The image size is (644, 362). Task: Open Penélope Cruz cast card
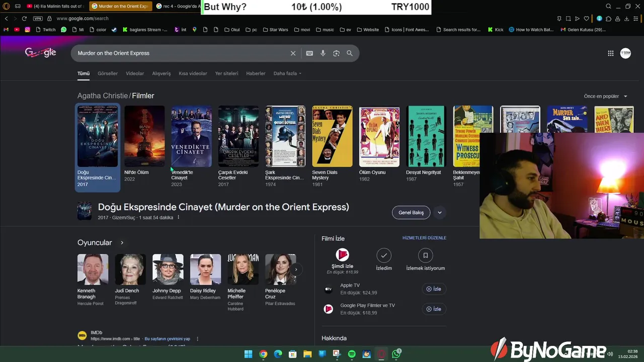click(x=280, y=280)
